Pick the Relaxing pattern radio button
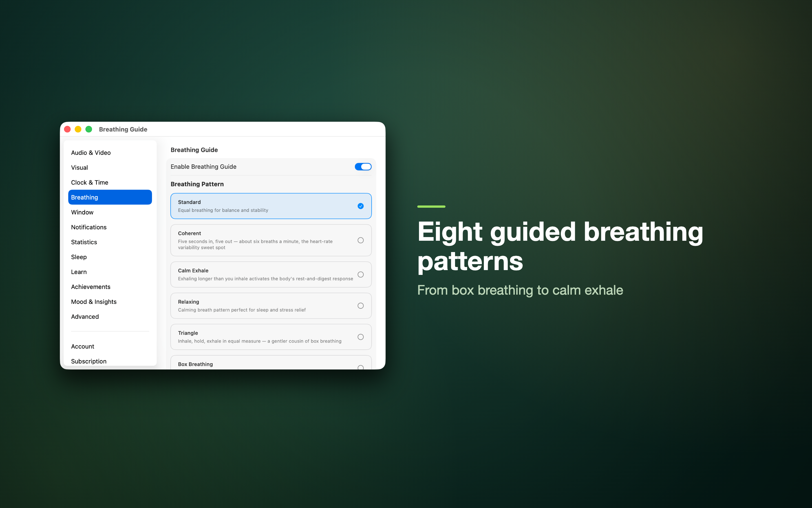This screenshot has width=812, height=508. click(360, 306)
